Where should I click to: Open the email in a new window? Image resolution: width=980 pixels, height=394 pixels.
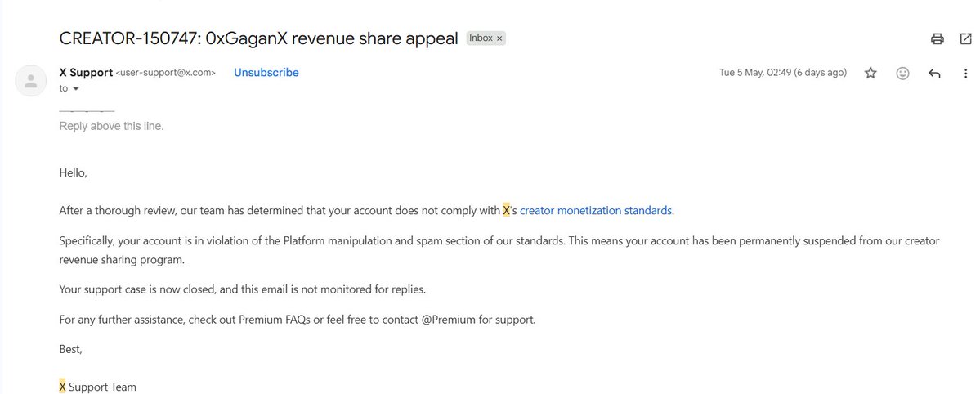pos(965,38)
